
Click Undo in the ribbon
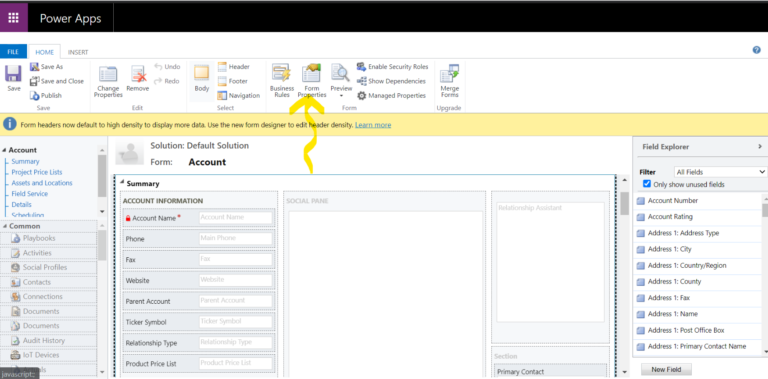click(168, 67)
